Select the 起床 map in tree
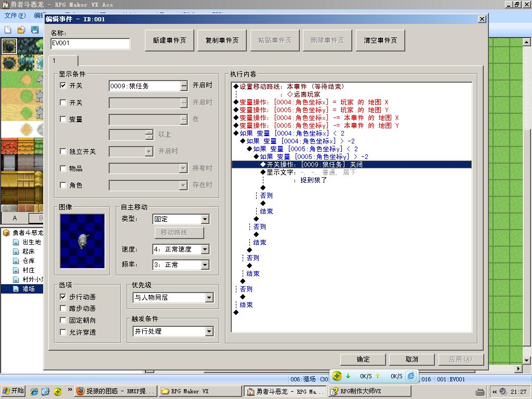The image size is (532, 399). 29,251
